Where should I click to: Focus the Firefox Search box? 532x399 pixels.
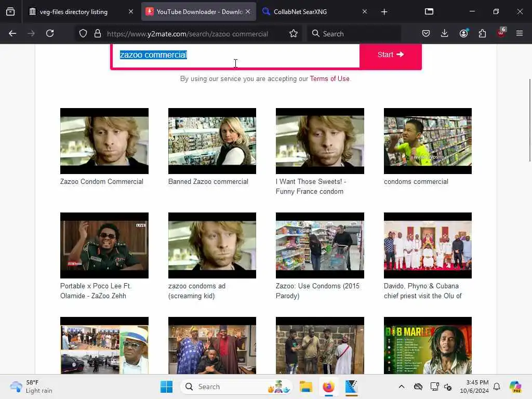(354, 34)
